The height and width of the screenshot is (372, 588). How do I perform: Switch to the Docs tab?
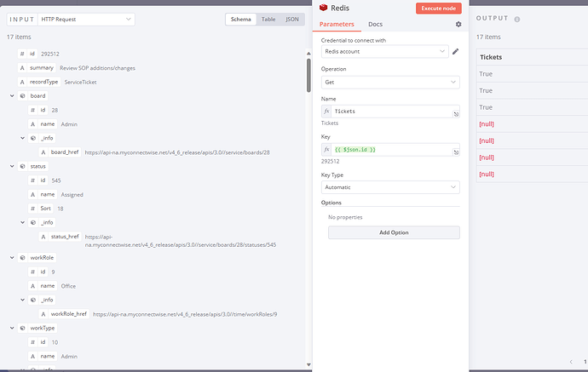point(375,24)
